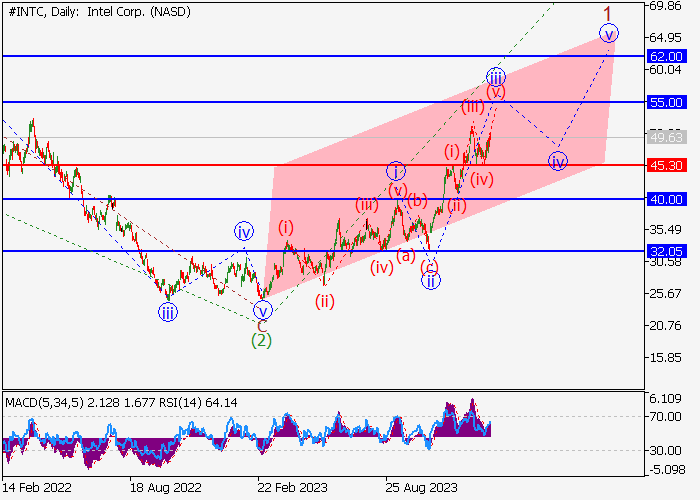
Task: Click the circled 'v' label beneath the red '1'
Action: pos(608,34)
